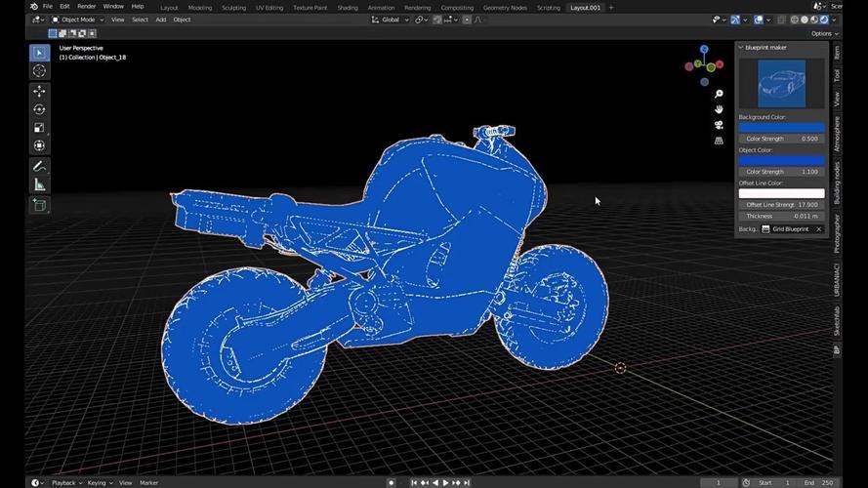The image size is (868, 488).
Task: Open the Options dropdown
Action: 824,33
